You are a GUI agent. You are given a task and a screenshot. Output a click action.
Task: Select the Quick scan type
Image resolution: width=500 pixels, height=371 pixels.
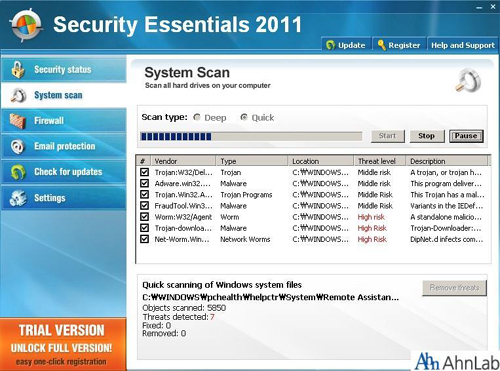click(x=244, y=117)
